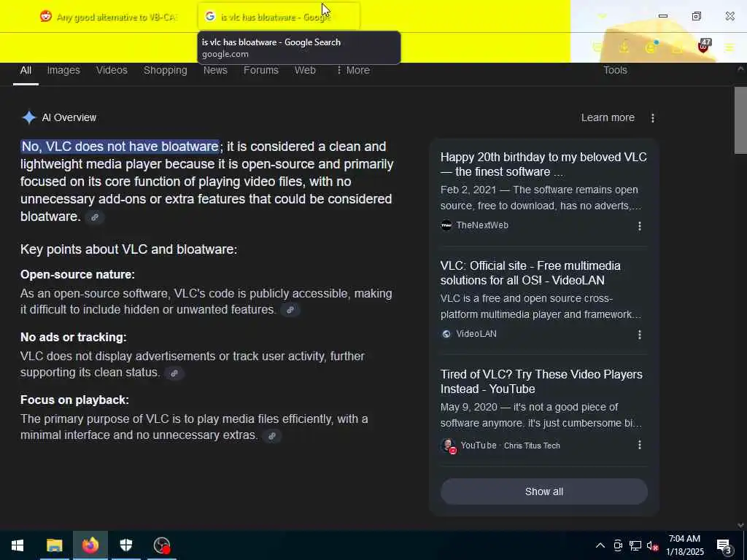Click the scrollbar down arrow
The height and width of the screenshot is (560, 747).
coord(740,525)
